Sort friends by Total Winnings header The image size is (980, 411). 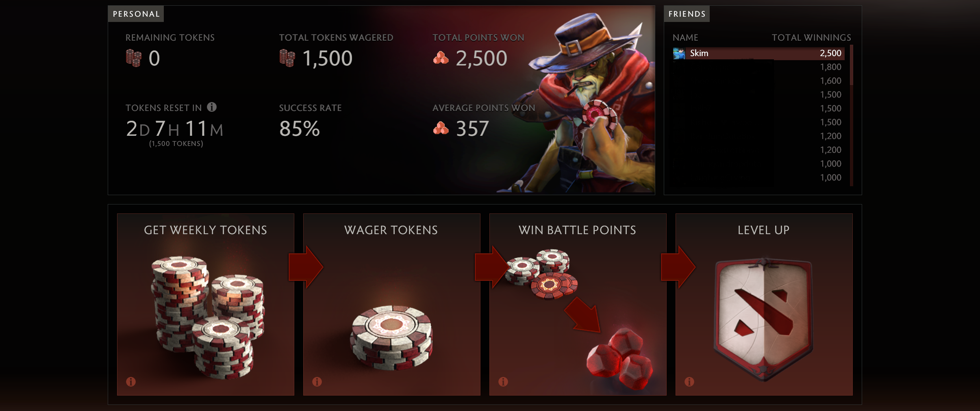click(811, 37)
